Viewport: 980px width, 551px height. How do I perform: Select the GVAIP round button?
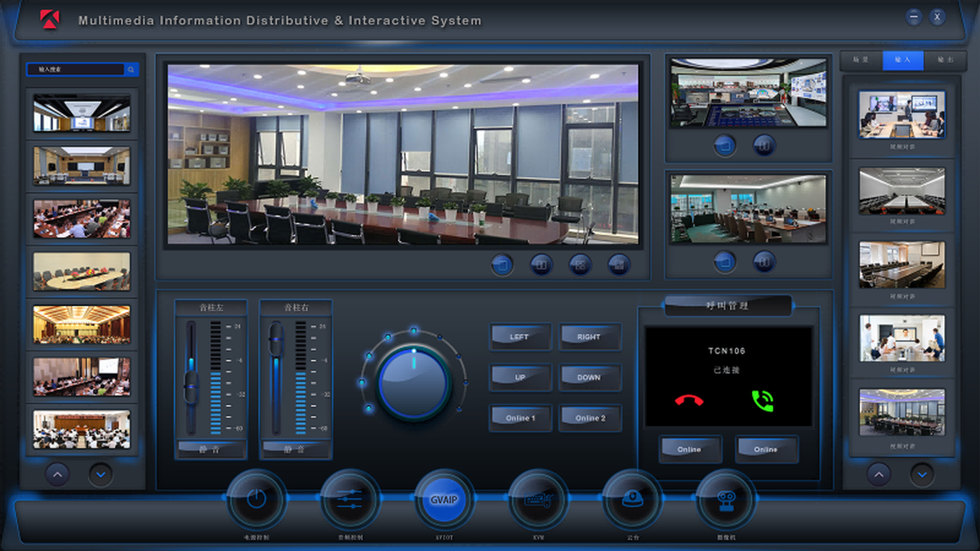(443, 500)
